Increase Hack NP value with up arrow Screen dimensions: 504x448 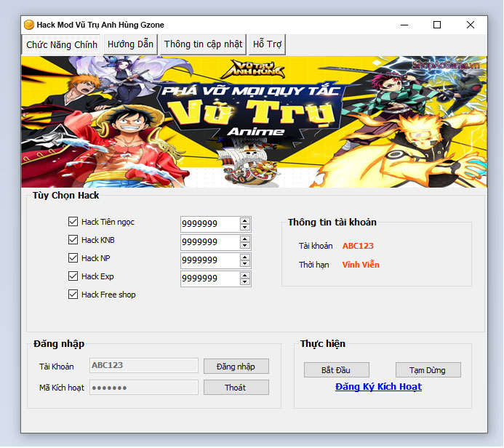click(x=245, y=257)
